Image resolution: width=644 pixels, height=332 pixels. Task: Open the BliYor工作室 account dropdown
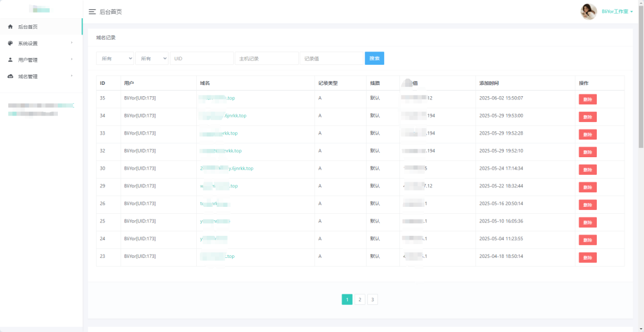pos(617,12)
